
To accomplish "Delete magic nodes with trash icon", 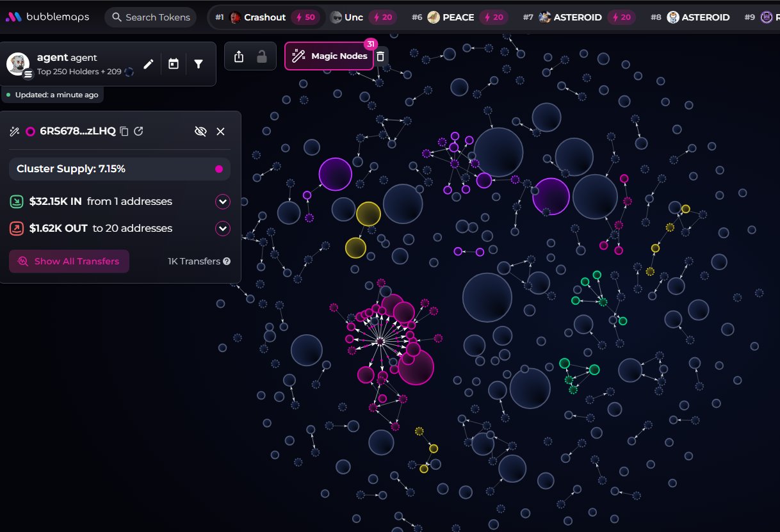I will coord(380,56).
